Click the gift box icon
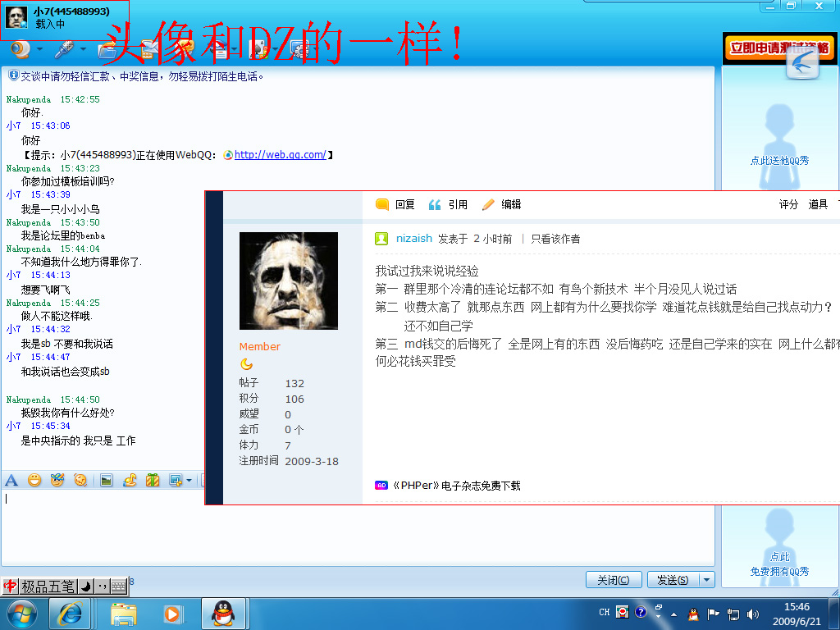Image resolution: width=840 pixels, height=630 pixels. (x=153, y=481)
